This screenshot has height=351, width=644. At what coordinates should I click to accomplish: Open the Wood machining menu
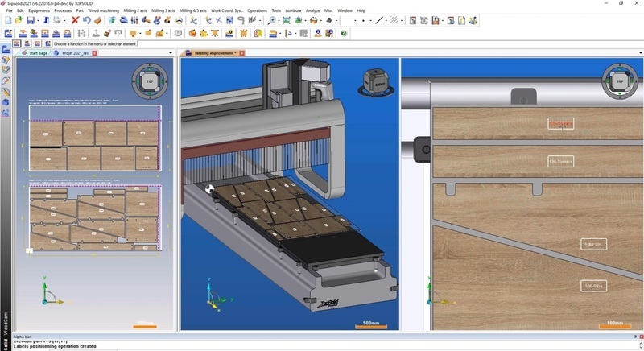(x=102, y=10)
